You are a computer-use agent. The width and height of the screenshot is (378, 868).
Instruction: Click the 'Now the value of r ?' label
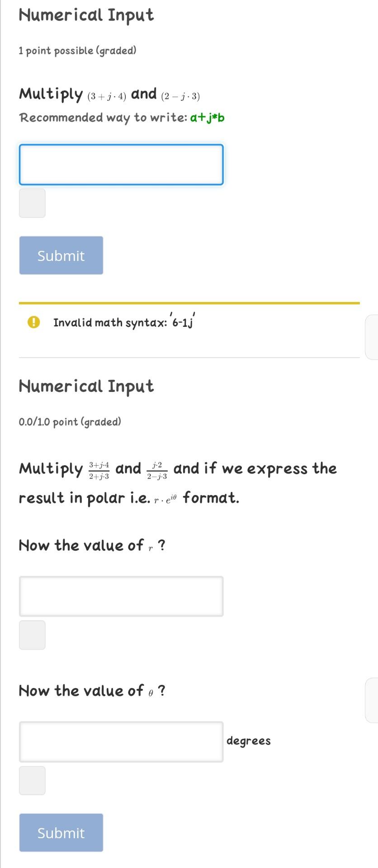coord(92,545)
